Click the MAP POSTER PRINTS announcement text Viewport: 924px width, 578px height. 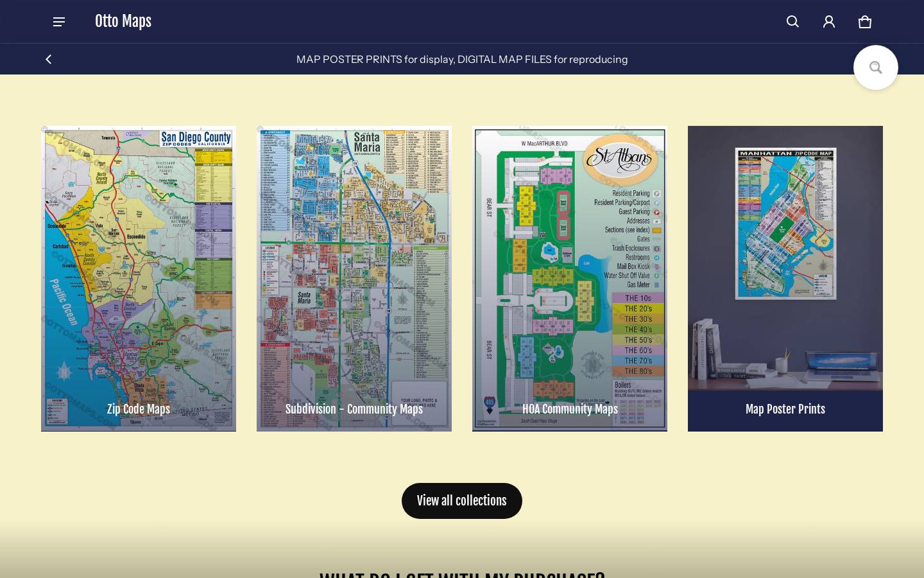coord(462,59)
